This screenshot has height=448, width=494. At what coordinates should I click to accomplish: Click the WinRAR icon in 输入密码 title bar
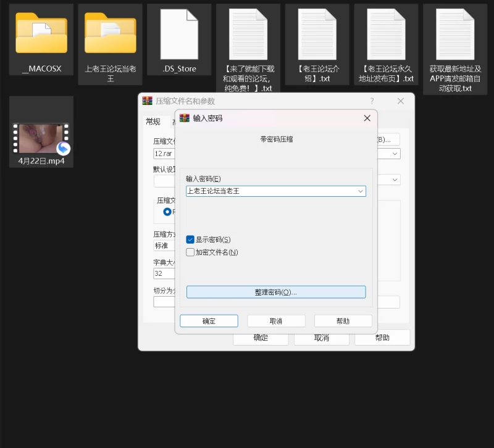(x=184, y=118)
